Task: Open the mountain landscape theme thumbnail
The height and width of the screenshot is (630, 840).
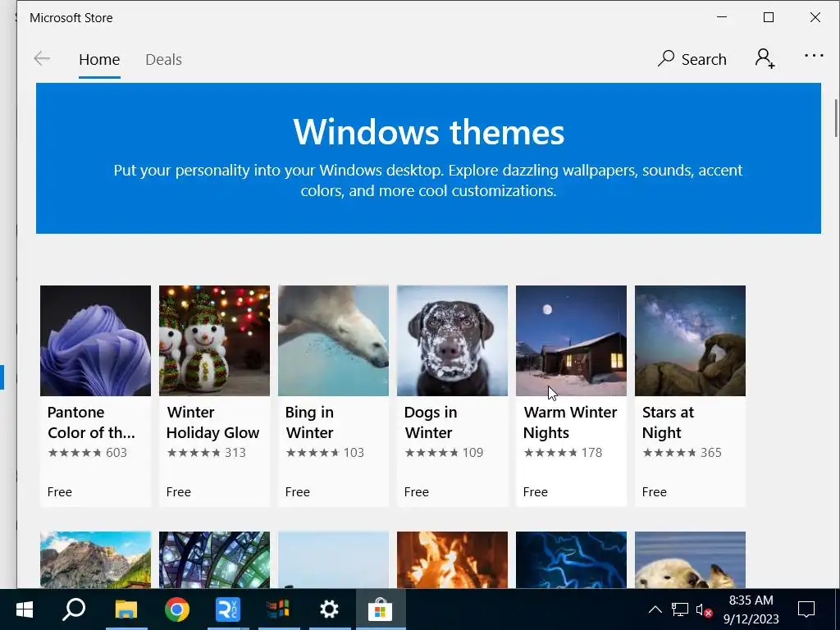Action: pos(95,559)
